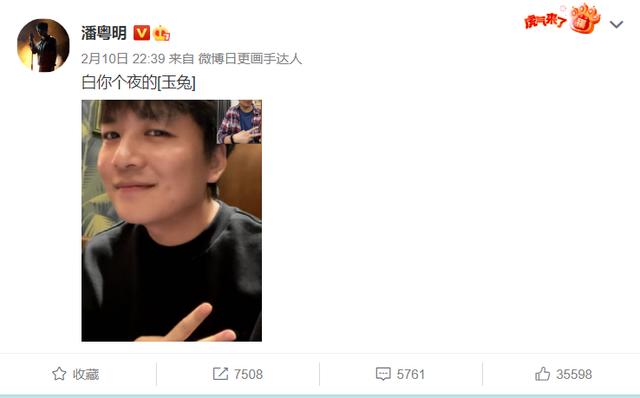Viewport: 640px width, 398px height.
Task: Click the 白你个夜的 post text
Action: tap(119, 83)
